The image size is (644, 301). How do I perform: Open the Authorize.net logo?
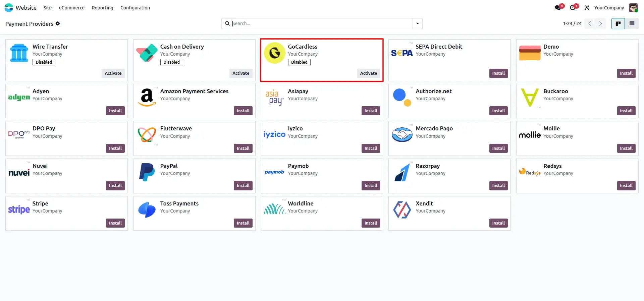pyautogui.click(x=402, y=98)
